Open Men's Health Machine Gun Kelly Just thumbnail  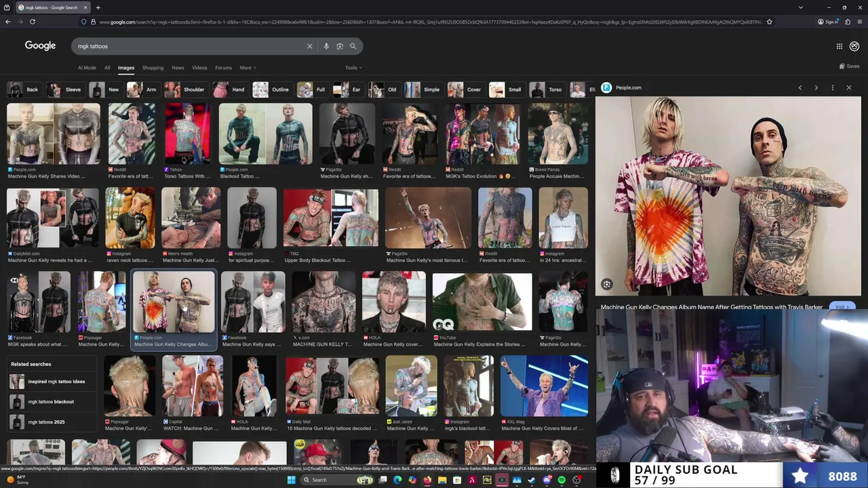coord(191,218)
